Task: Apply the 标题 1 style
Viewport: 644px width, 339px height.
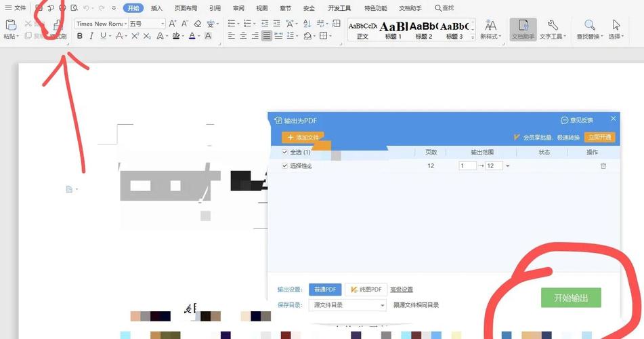Action: (393, 31)
